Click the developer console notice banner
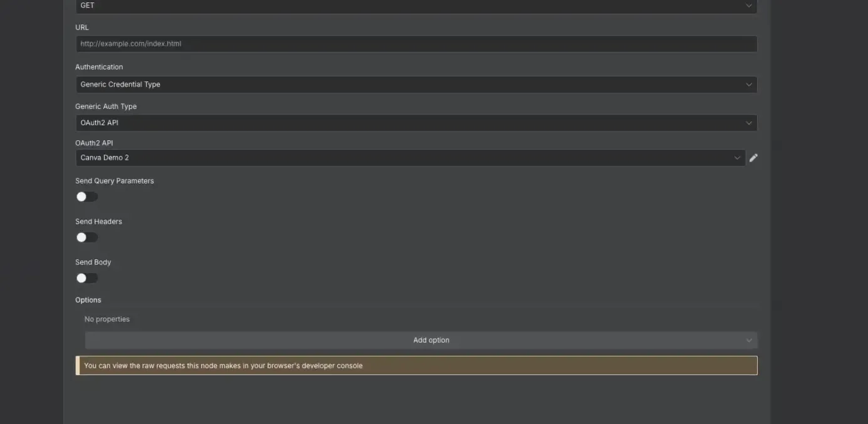 tap(416, 366)
